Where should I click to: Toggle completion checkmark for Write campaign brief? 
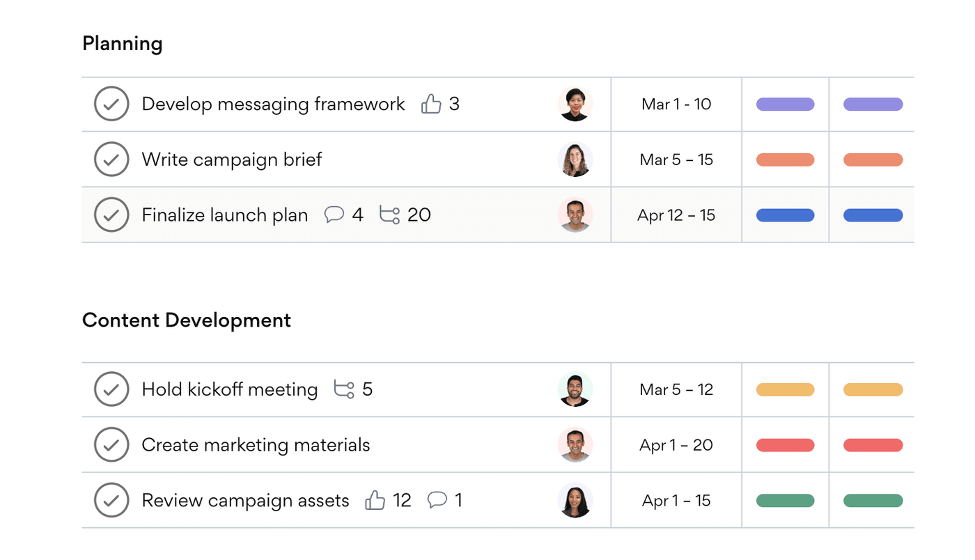tap(111, 160)
